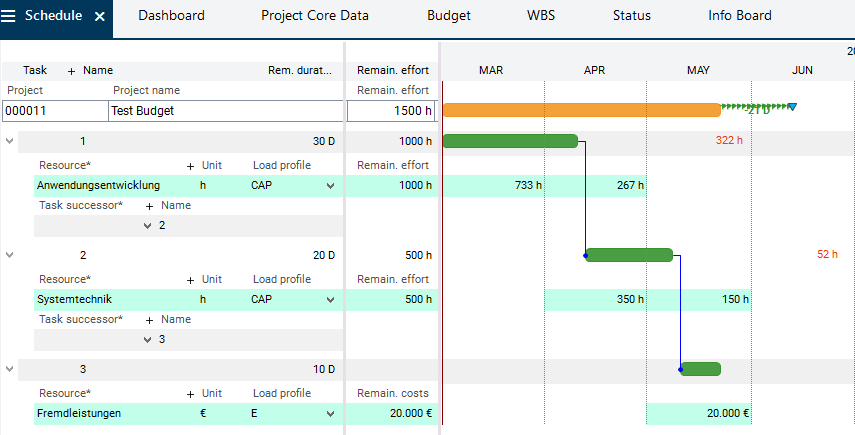The height and width of the screenshot is (435, 855).
Task: Collapse task 1 using its chevron
Action: 10,141
